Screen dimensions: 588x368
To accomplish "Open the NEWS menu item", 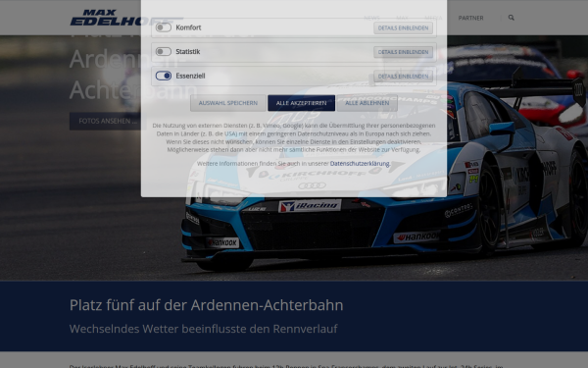I will (371, 18).
